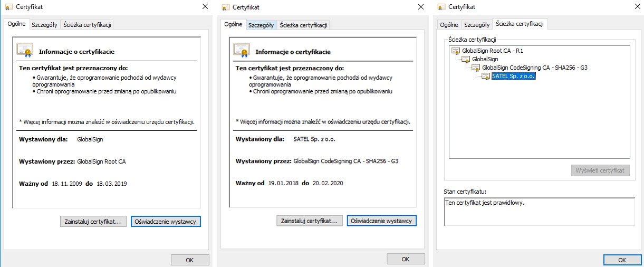Click the GlobalSign Root CA - R1 certificate icon

pyautogui.click(x=456, y=51)
